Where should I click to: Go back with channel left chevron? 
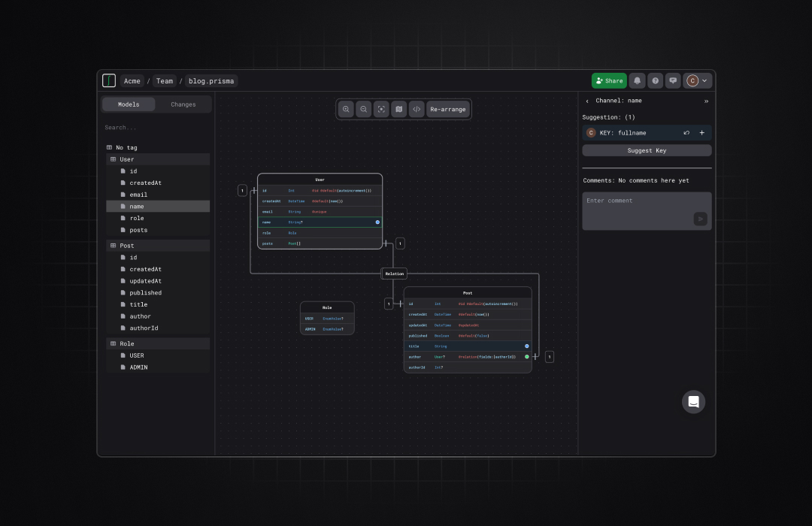[587, 101]
